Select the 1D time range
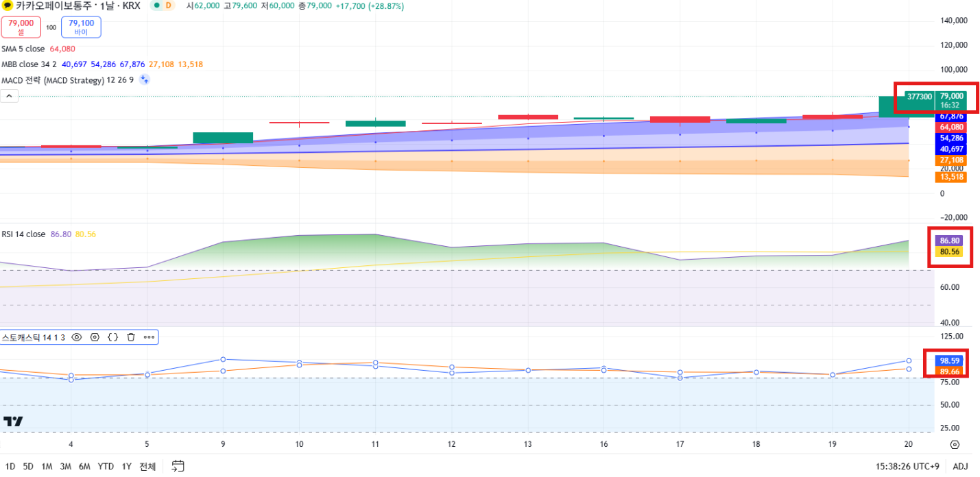The image size is (980, 477). click(x=10, y=467)
